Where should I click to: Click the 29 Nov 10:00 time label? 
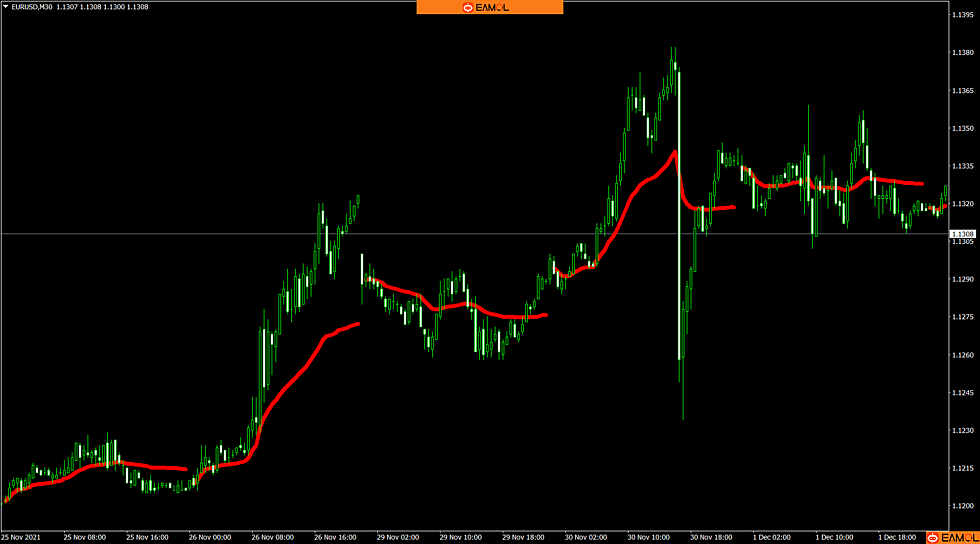461,537
